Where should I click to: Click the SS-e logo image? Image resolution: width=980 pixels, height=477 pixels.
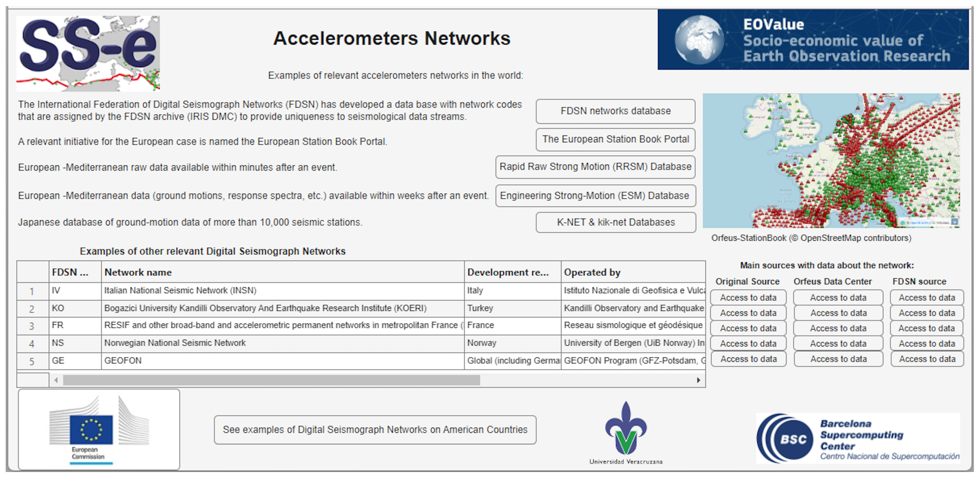[88, 53]
